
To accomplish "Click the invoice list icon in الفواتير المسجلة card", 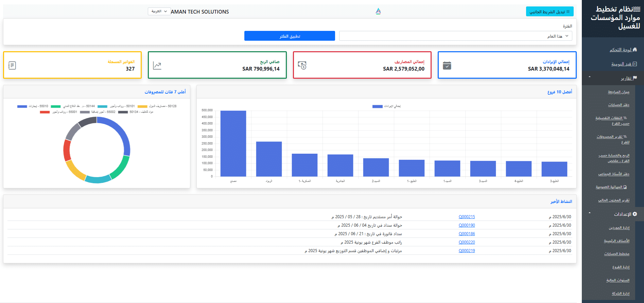I will 12,65.
